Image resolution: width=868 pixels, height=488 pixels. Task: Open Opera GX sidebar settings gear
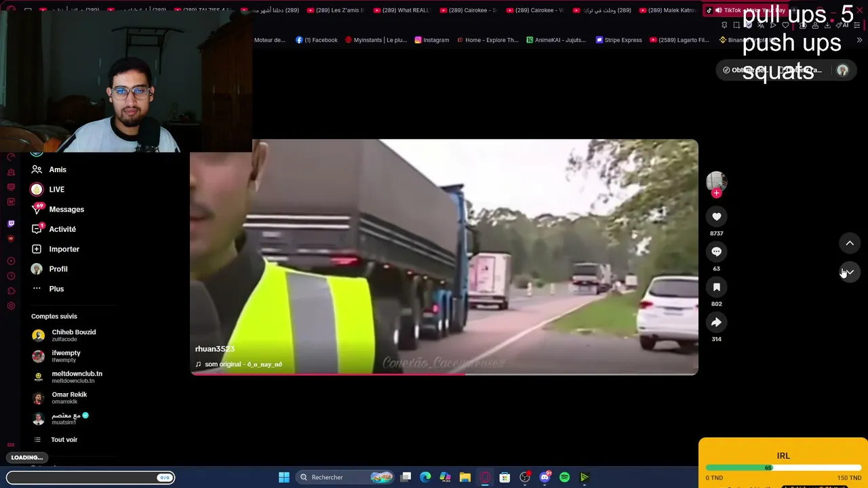click(x=11, y=306)
